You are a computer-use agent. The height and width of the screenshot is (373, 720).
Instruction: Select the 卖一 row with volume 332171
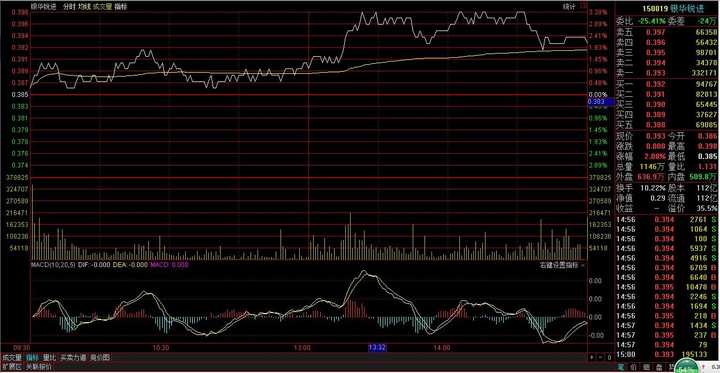click(667, 73)
